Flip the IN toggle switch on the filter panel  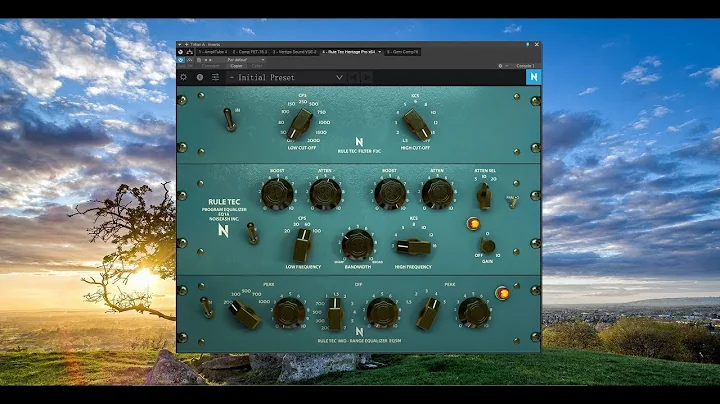[230, 120]
